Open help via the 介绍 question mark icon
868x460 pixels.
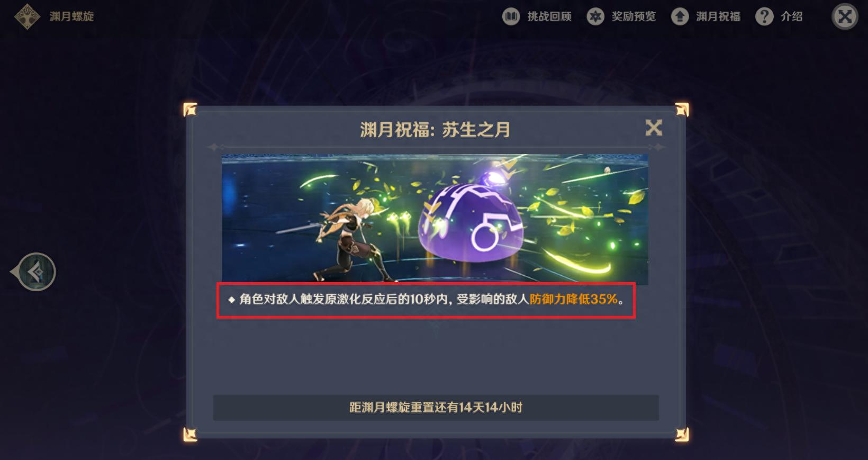[x=764, y=16]
